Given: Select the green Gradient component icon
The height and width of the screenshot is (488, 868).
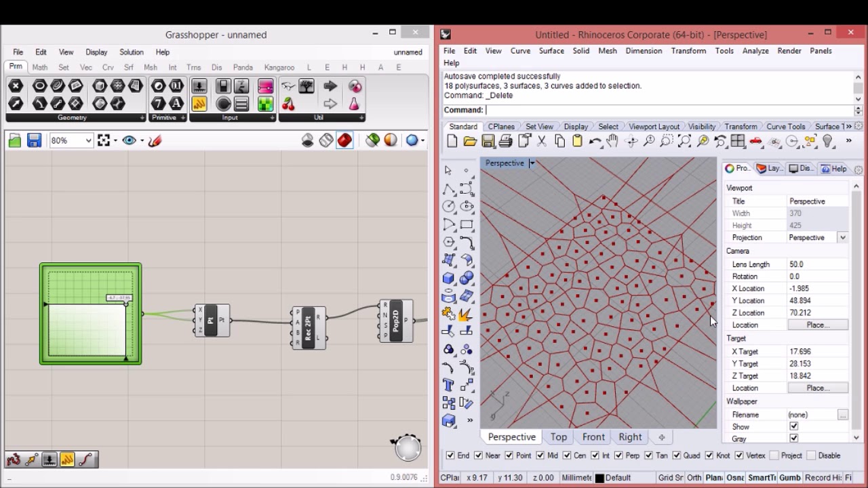Looking at the screenshot, I should tap(265, 104).
